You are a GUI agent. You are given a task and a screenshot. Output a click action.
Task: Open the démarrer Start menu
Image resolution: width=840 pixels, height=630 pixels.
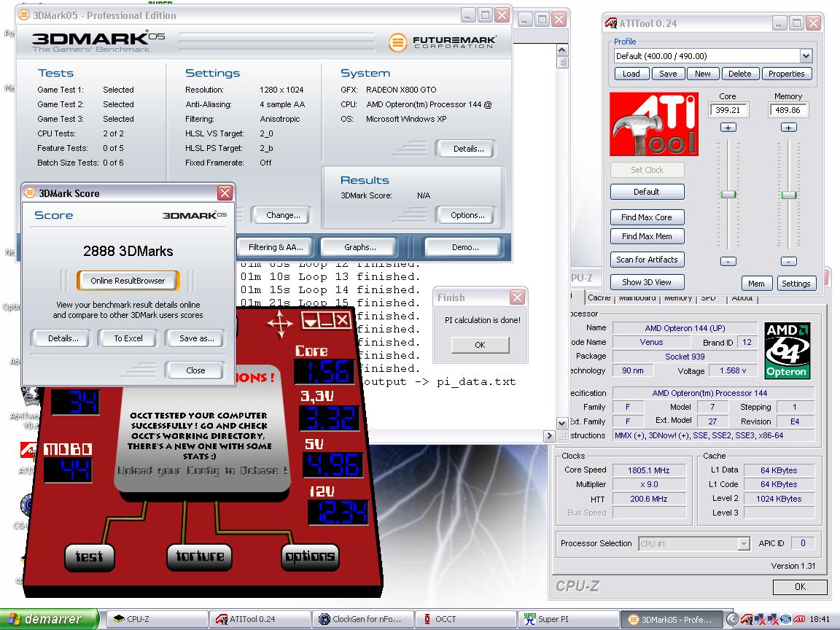(50, 619)
